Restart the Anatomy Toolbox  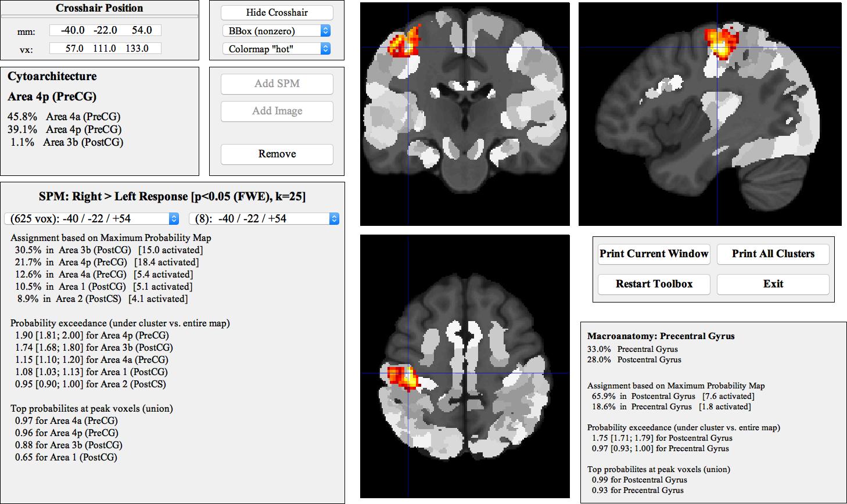click(654, 284)
